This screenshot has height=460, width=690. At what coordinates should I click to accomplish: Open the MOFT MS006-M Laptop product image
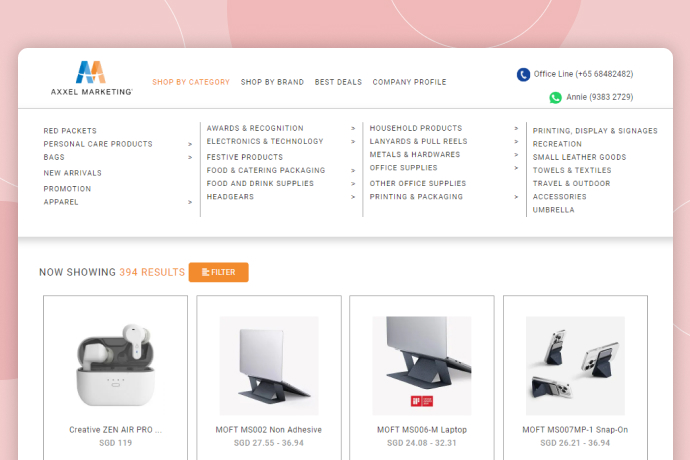point(422,366)
